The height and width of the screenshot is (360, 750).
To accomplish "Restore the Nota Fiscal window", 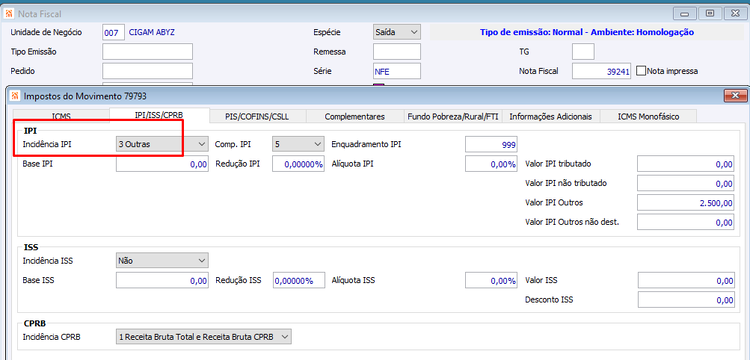I will pyautogui.click(x=710, y=13).
